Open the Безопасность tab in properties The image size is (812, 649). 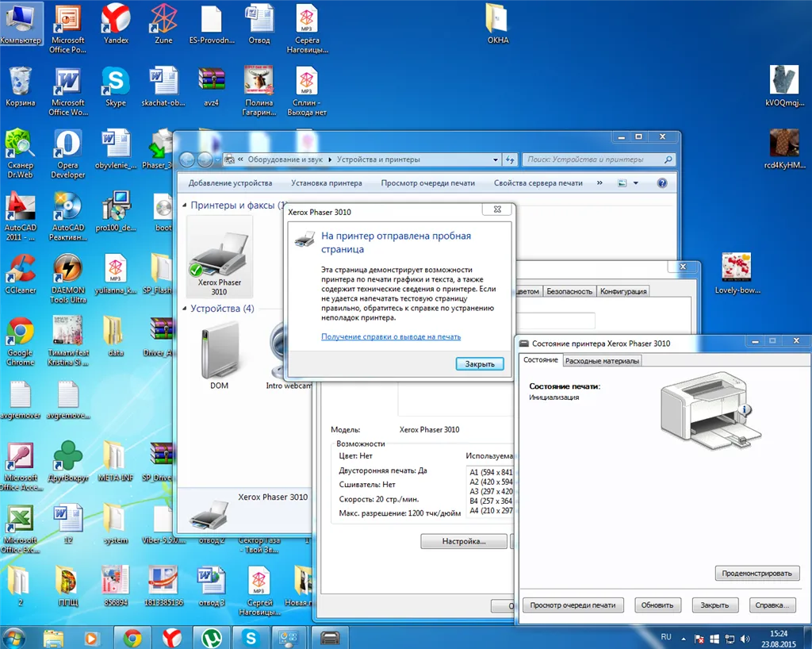569,291
